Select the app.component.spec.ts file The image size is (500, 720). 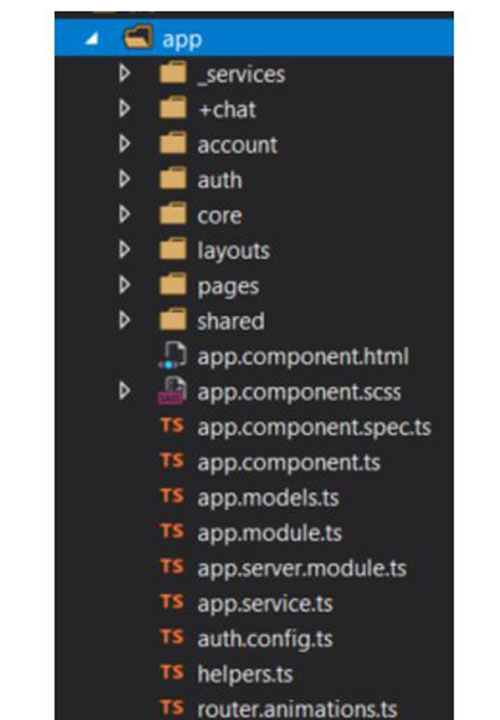pos(314,428)
